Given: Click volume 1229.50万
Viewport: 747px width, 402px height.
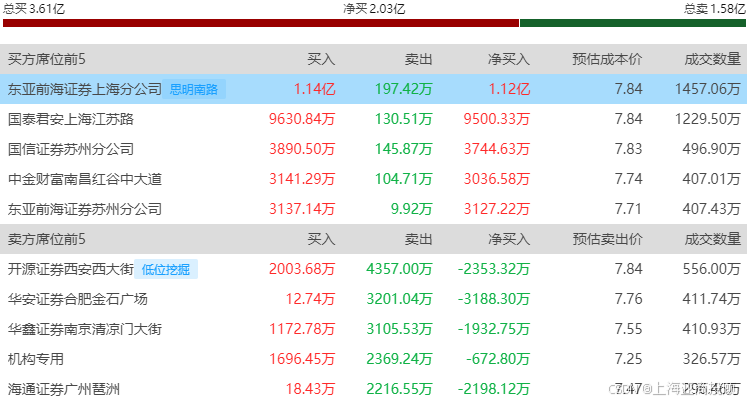Looking at the screenshot, I should click(707, 119).
